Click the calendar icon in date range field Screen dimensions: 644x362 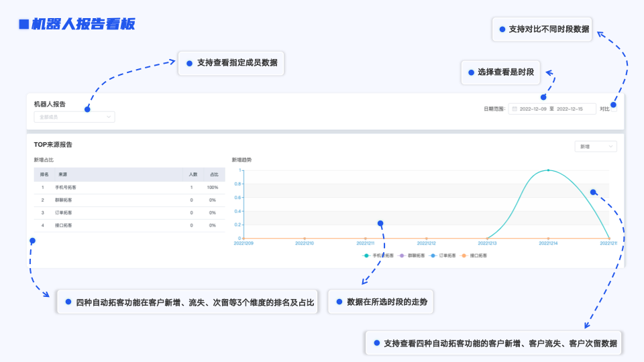[x=515, y=109]
